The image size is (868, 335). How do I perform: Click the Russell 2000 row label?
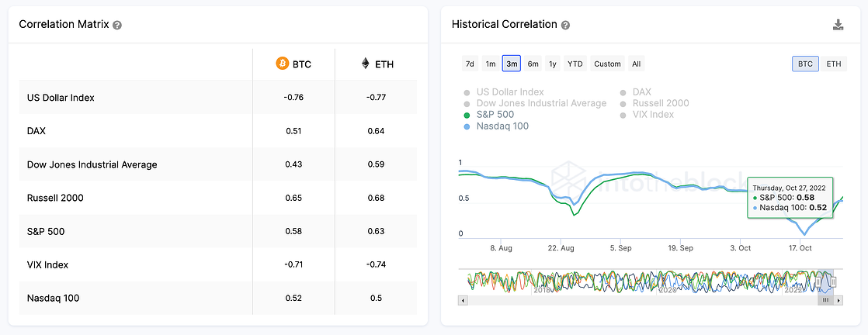coord(55,198)
